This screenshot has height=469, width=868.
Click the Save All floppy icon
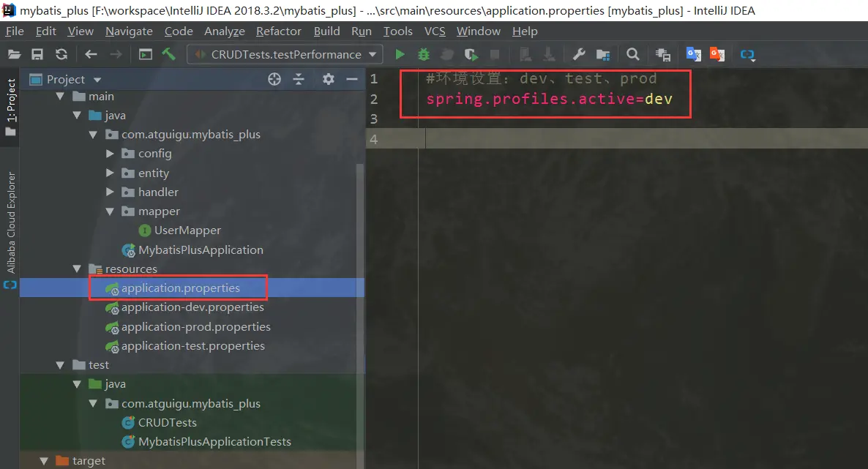pos(37,54)
